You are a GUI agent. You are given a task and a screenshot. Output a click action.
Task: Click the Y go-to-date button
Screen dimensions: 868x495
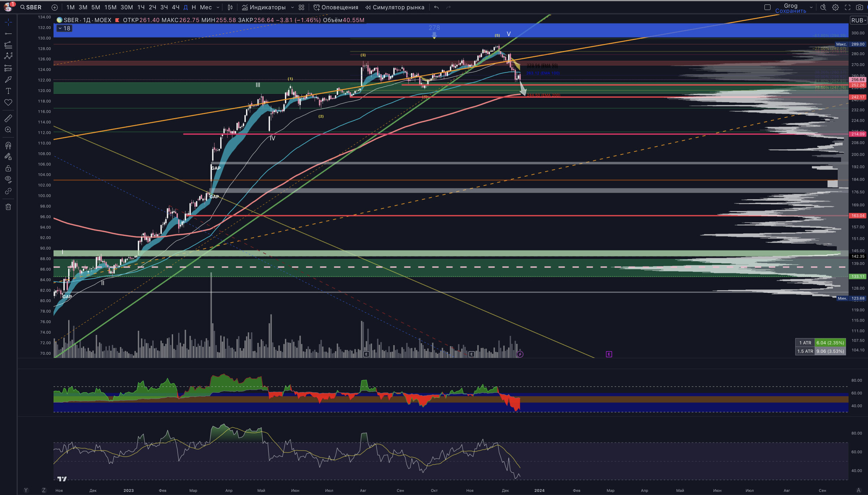(26, 490)
